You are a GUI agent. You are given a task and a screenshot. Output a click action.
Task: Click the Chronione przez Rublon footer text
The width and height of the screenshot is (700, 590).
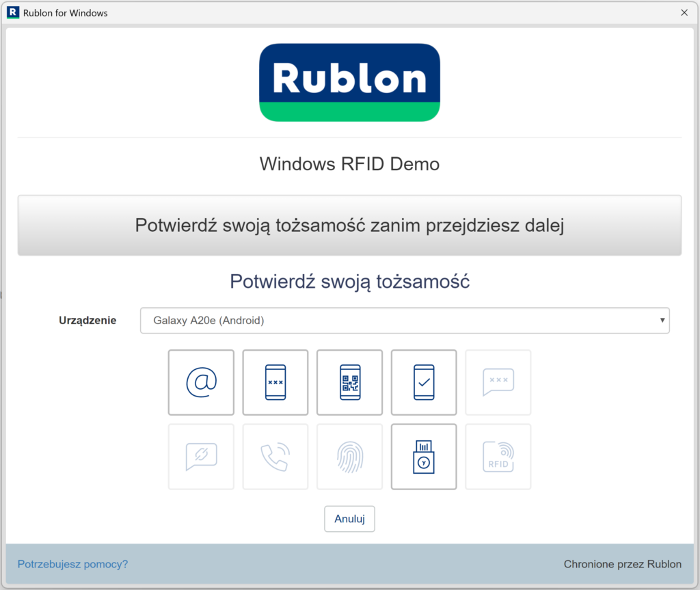point(623,564)
